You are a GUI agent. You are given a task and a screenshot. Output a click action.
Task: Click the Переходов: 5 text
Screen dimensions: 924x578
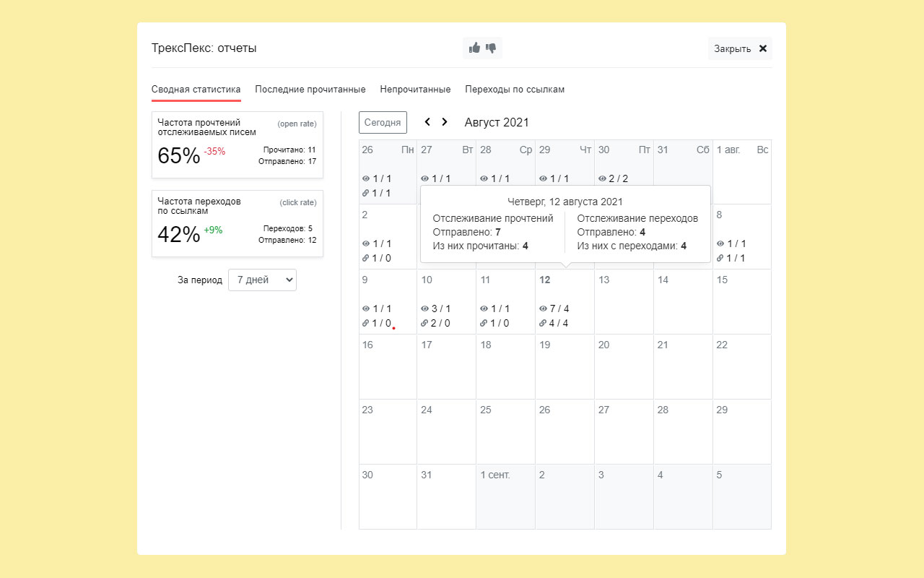pyautogui.click(x=288, y=228)
